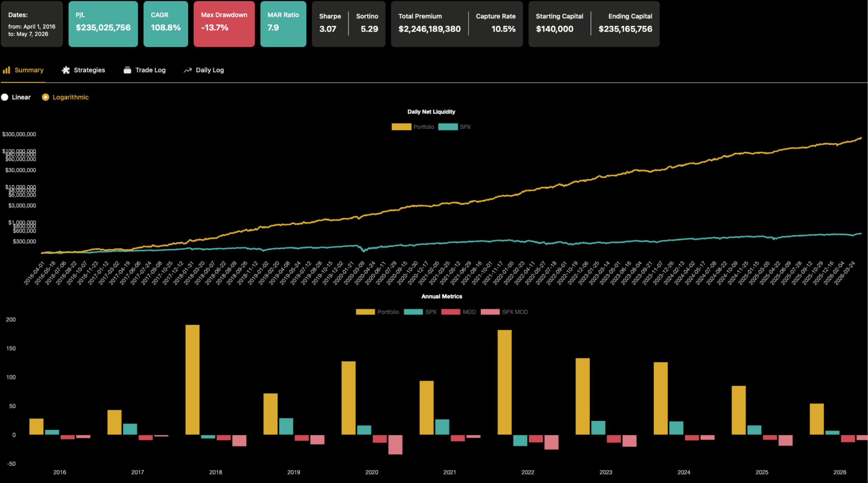The height and width of the screenshot is (483, 868).
Task: Click the P/L card showing $235,025,756
Action: coord(103,24)
